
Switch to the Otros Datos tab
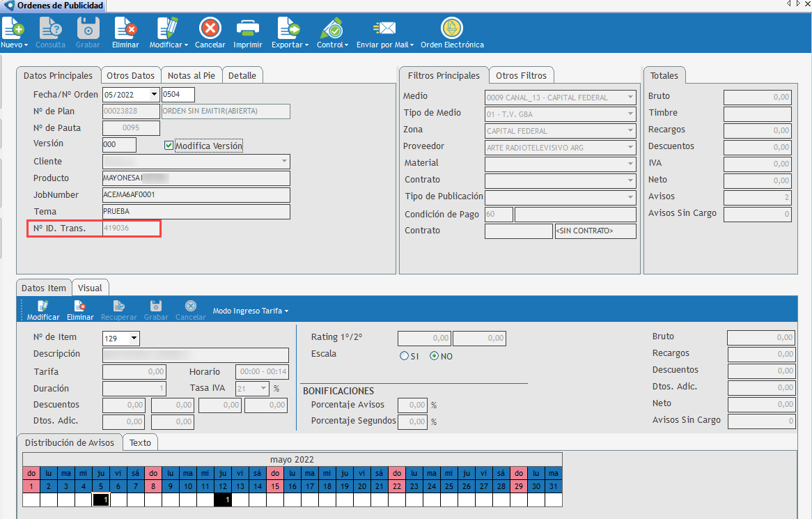pyautogui.click(x=130, y=76)
